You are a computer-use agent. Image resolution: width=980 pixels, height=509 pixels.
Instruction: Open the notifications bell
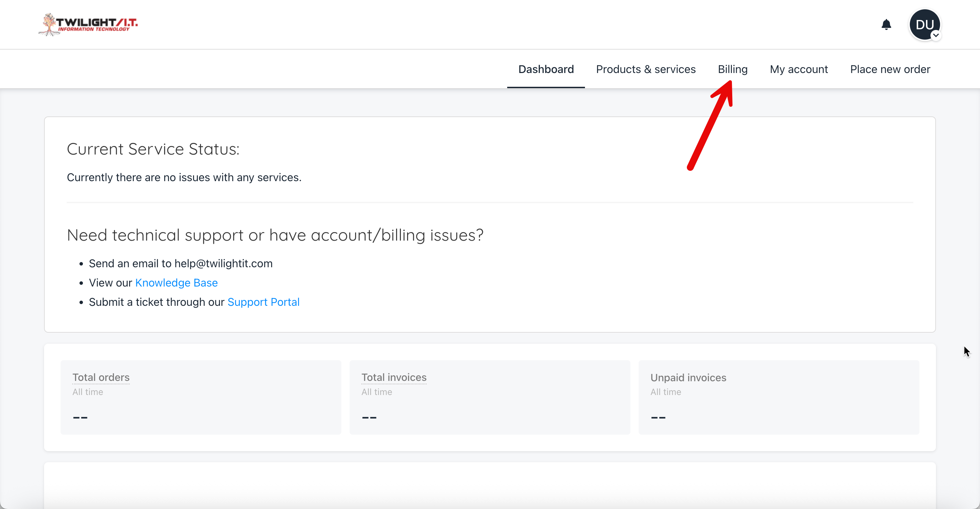tap(886, 25)
